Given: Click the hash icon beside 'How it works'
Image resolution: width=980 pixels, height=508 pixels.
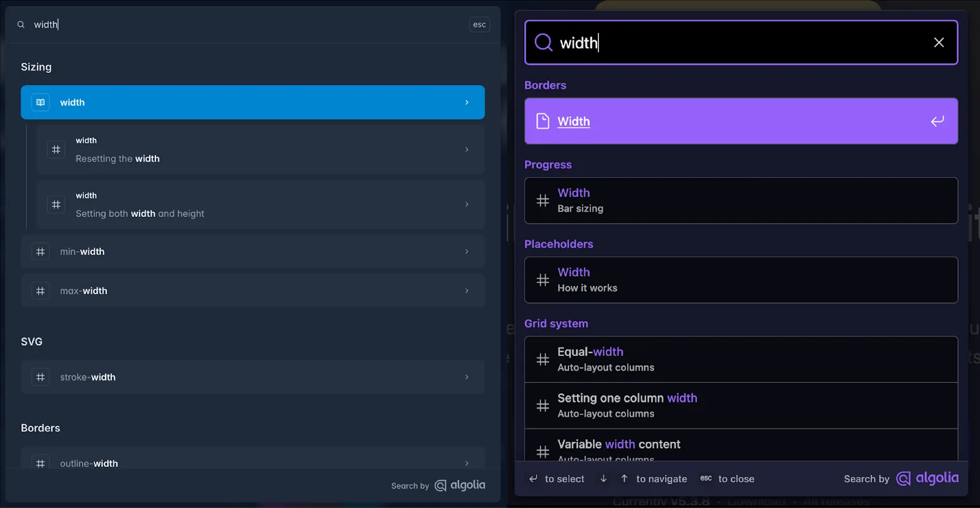Looking at the screenshot, I should point(543,280).
